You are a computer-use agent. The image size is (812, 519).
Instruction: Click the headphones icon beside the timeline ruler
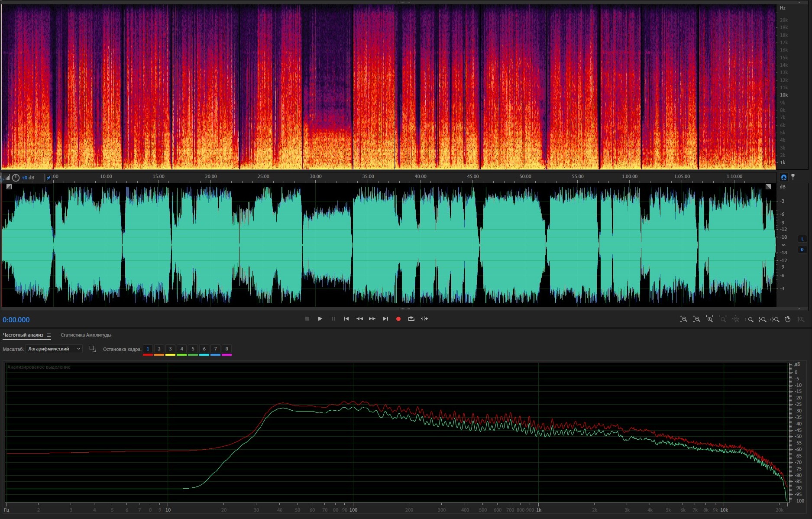tap(783, 177)
